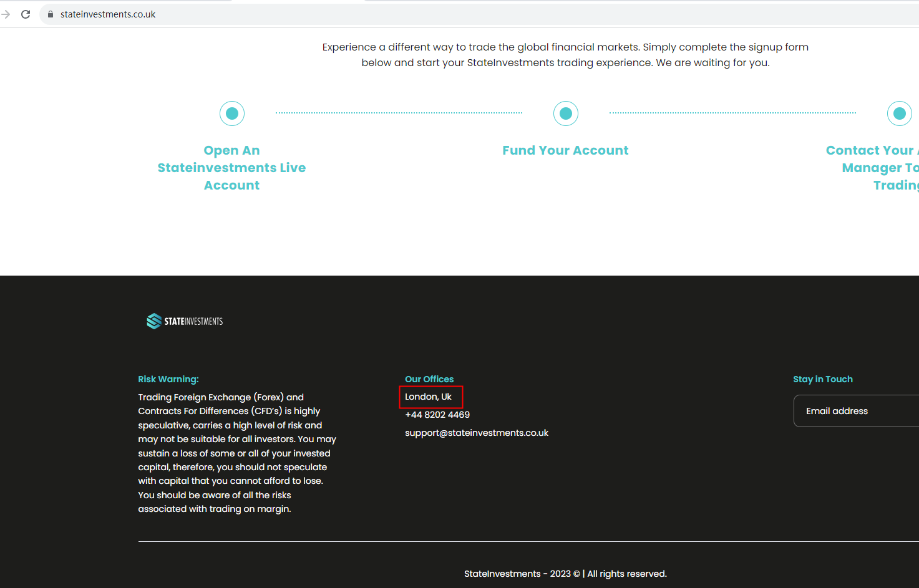Click the padlock site security icon
This screenshot has width=919, height=588.
[x=51, y=14]
